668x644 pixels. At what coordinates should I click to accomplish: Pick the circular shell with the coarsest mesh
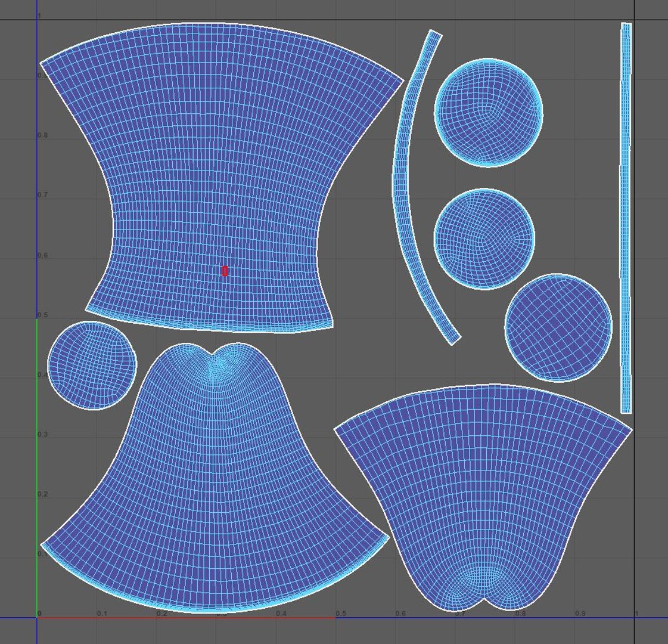(558, 328)
